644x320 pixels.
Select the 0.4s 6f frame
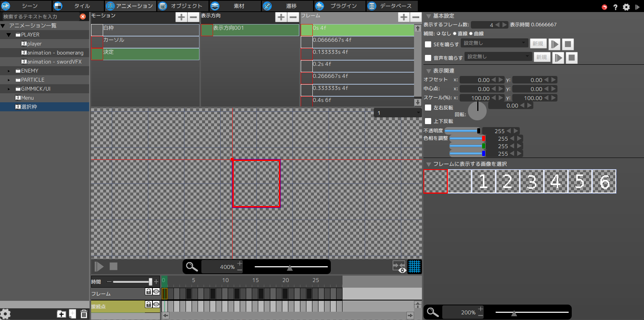pyautogui.click(x=358, y=101)
